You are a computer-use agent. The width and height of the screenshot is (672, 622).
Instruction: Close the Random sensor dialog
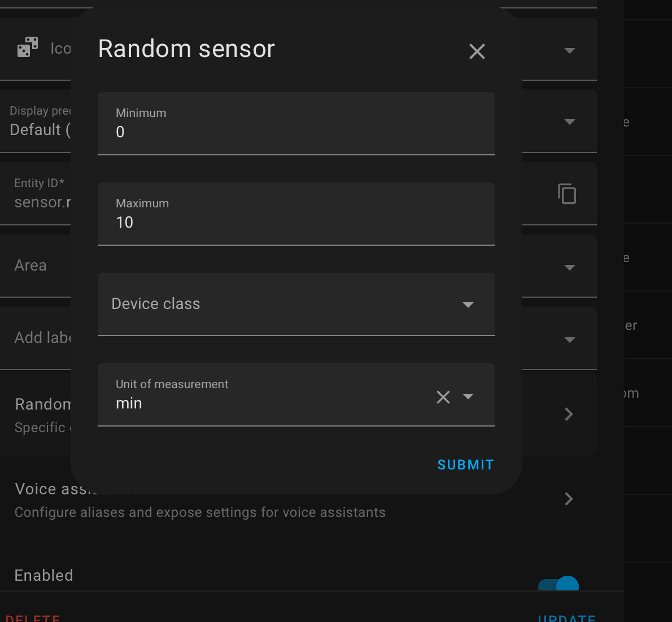click(x=477, y=52)
